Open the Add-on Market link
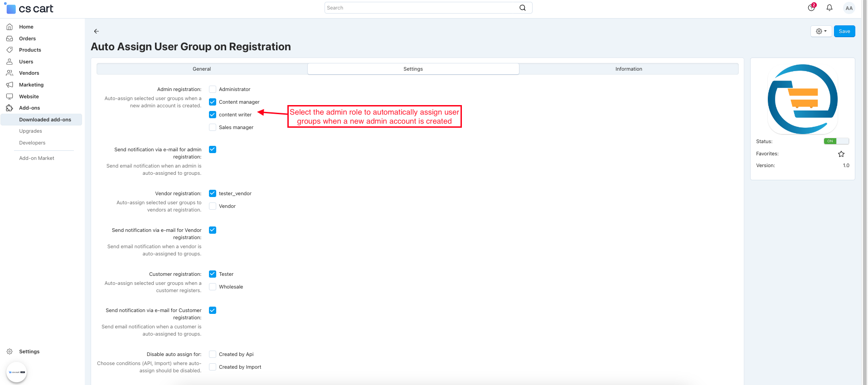Image resolution: width=868 pixels, height=385 pixels. (x=37, y=158)
